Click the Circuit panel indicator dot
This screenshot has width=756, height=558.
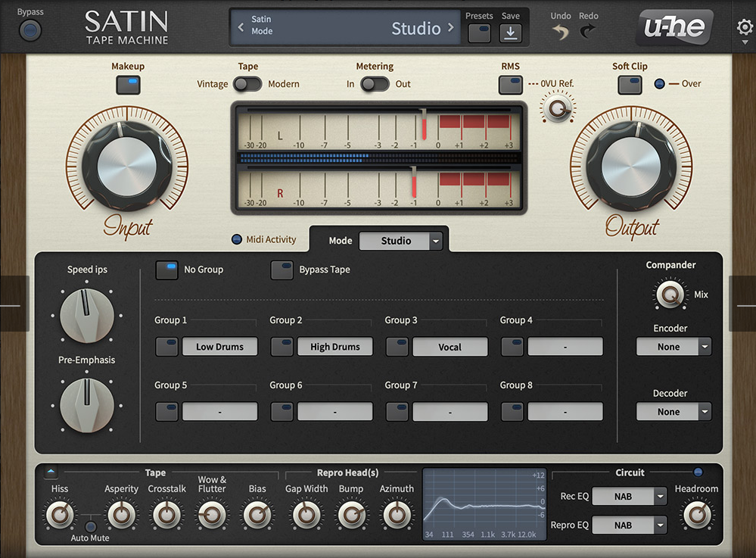pos(697,472)
